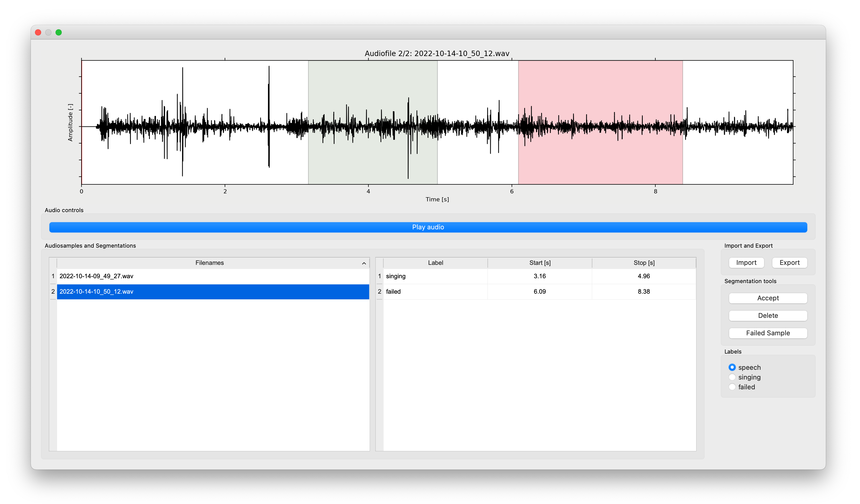The image size is (860, 504).
Task: Click the Start [s] column header
Action: pyautogui.click(x=540, y=263)
